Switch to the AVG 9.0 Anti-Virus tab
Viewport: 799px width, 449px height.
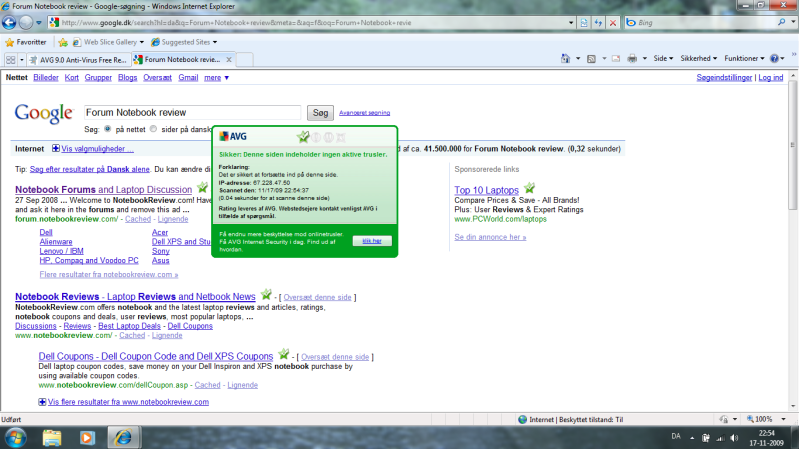pyautogui.click(x=79, y=60)
